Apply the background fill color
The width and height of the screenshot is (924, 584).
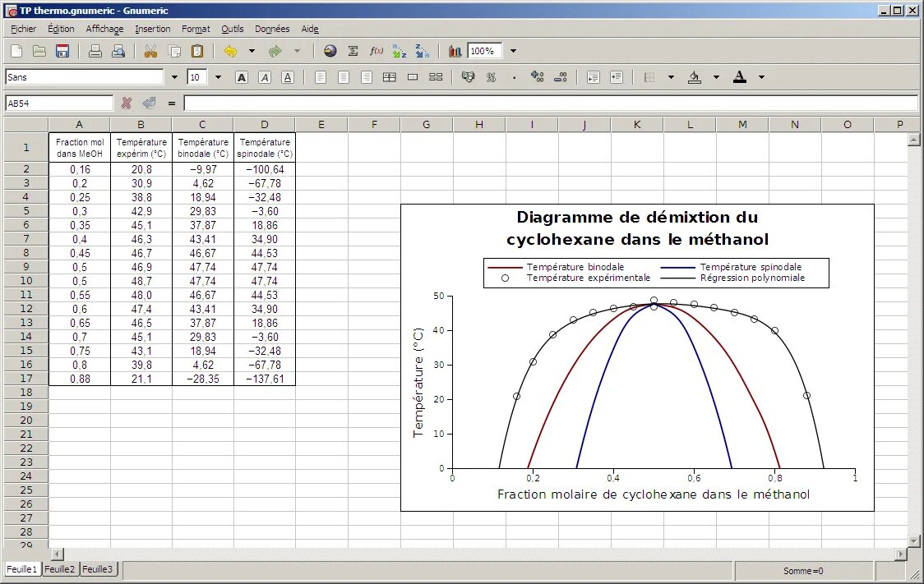(695, 77)
